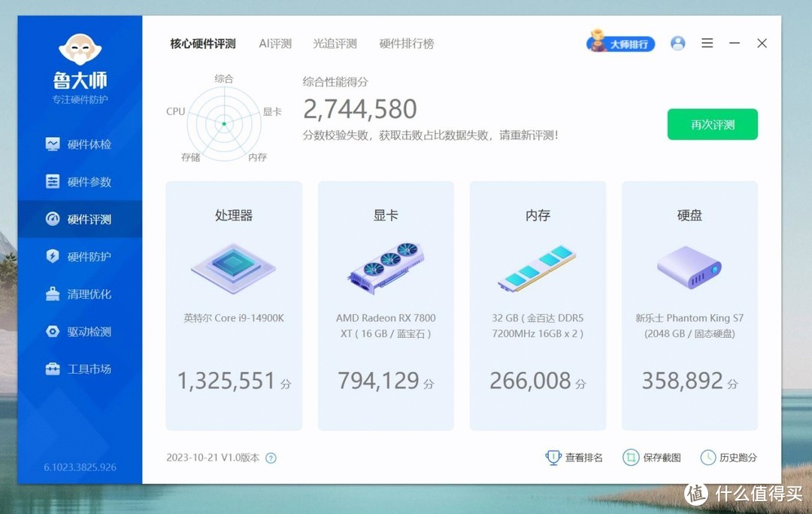Open the 光追评测 tab
Screen dimensions: 812x514
pyautogui.click(x=335, y=44)
